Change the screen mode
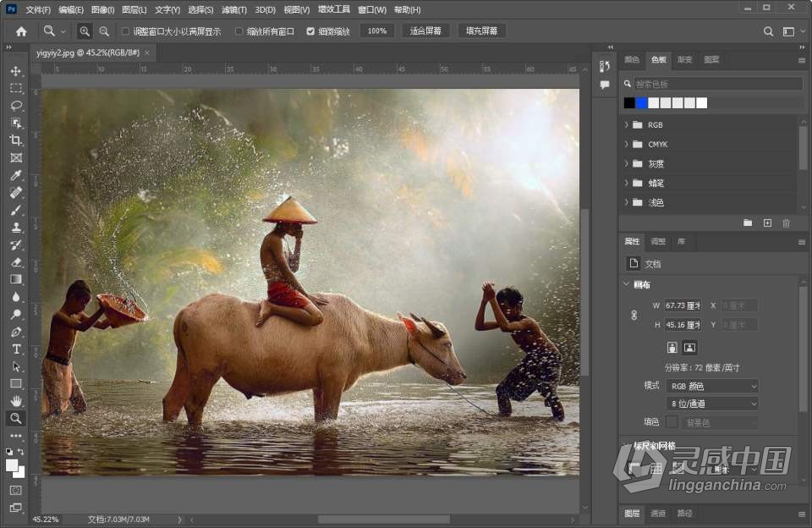This screenshot has height=528, width=812. coord(16,508)
